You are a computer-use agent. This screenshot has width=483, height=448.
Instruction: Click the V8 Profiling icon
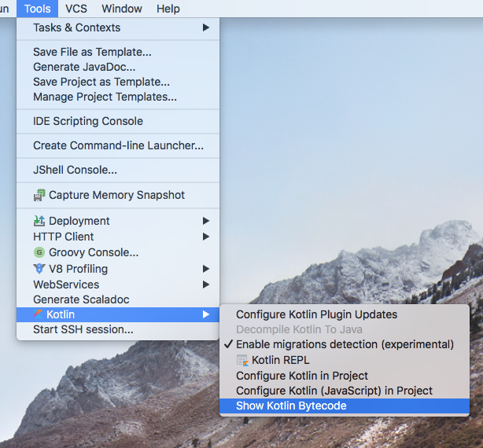point(39,269)
